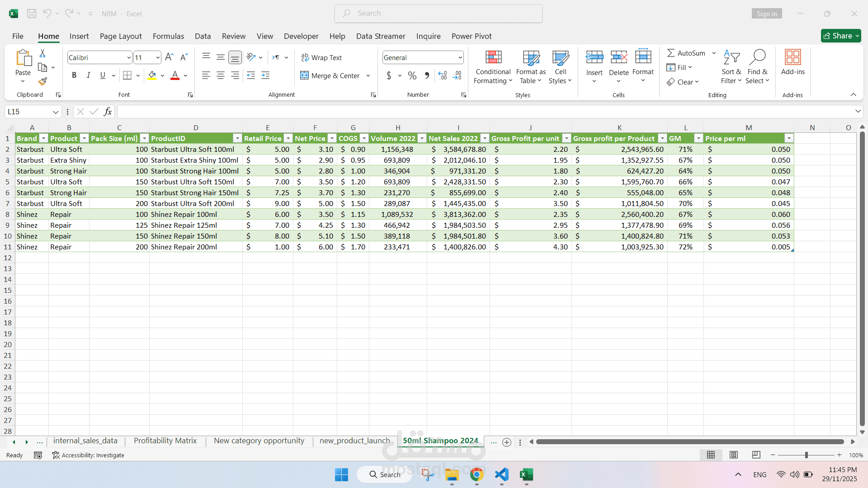868x488 pixels.
Task: Click the Cut scissors icon
Action: click(x=42, y=53)
